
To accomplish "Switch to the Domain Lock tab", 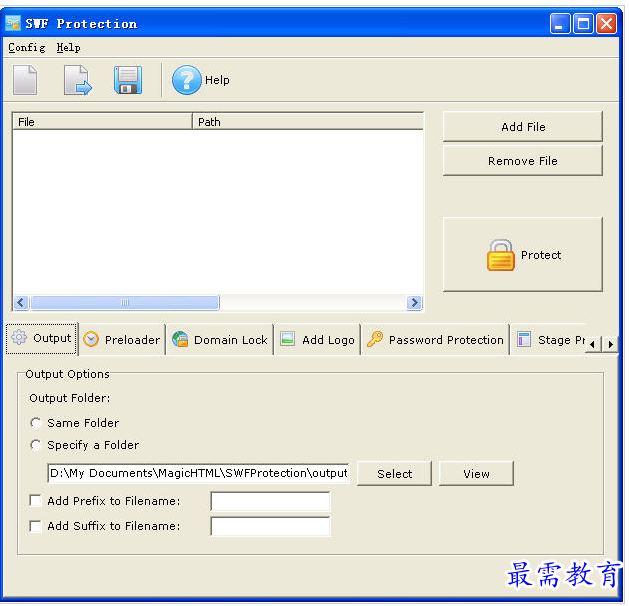I will coord(220,340).
